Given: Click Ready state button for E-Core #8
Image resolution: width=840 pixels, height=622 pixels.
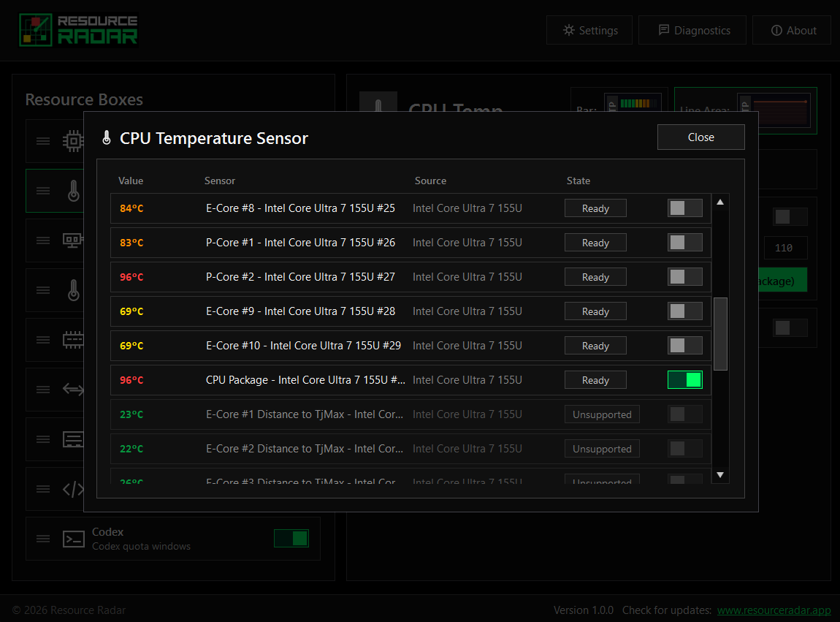Looking at the screenshot, I should point(595,208).
